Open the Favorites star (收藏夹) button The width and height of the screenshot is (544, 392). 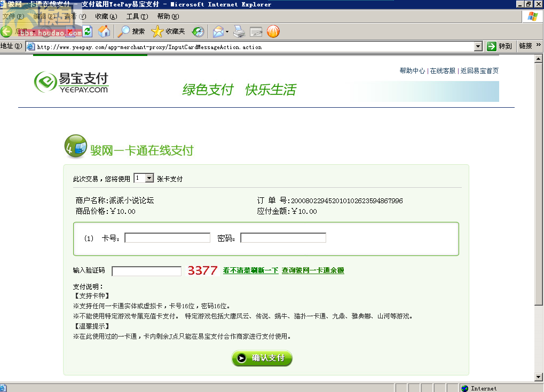pyautogui.click(x=168, y=31)
